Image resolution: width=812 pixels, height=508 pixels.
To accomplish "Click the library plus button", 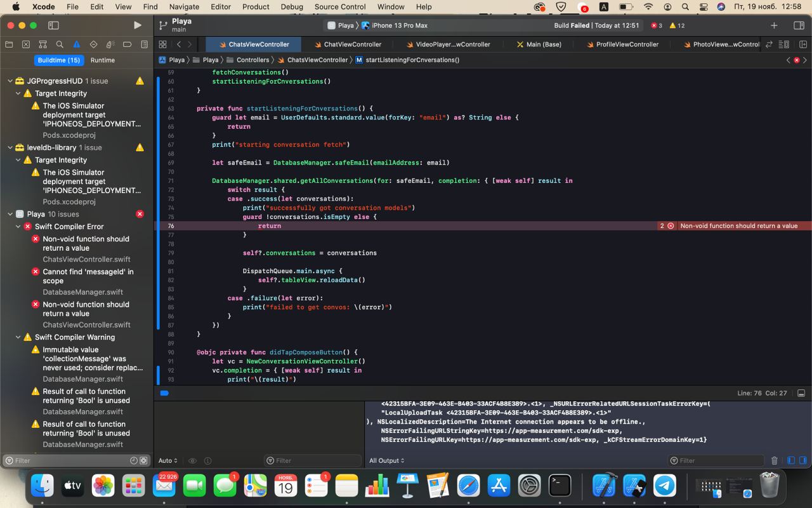I will (774, 25).
